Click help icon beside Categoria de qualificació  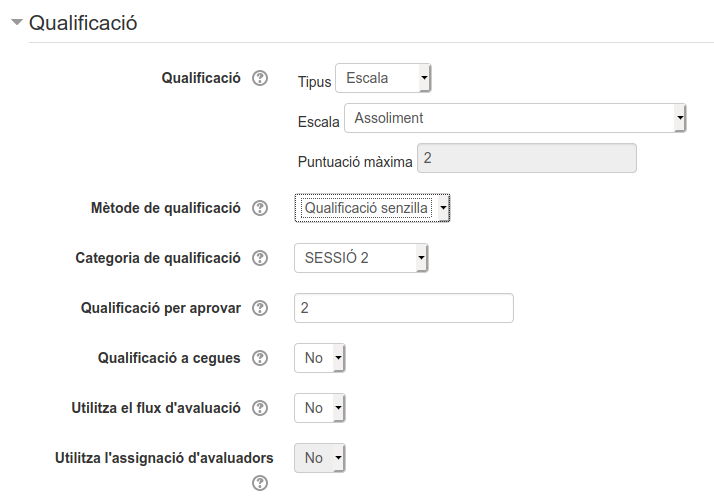tap(260, 258)
